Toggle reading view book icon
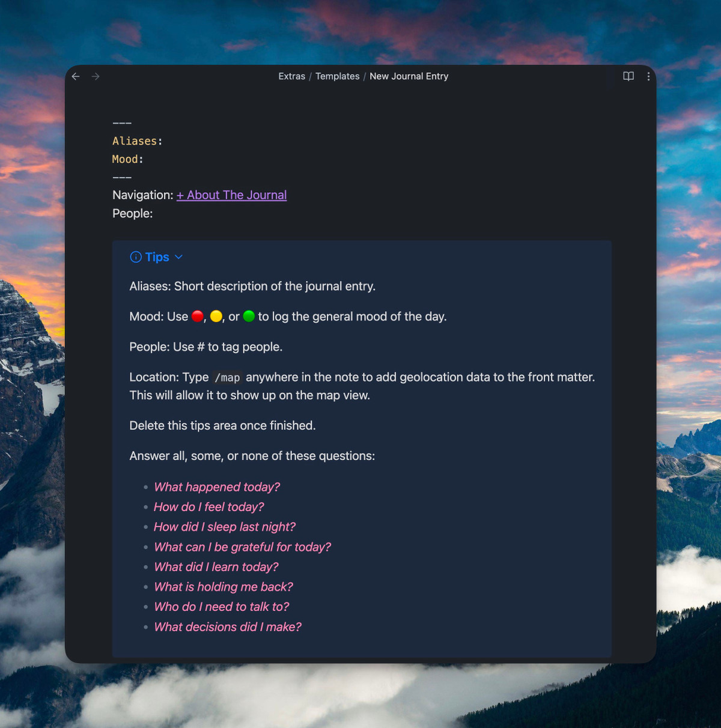 (x=628, y=76)
